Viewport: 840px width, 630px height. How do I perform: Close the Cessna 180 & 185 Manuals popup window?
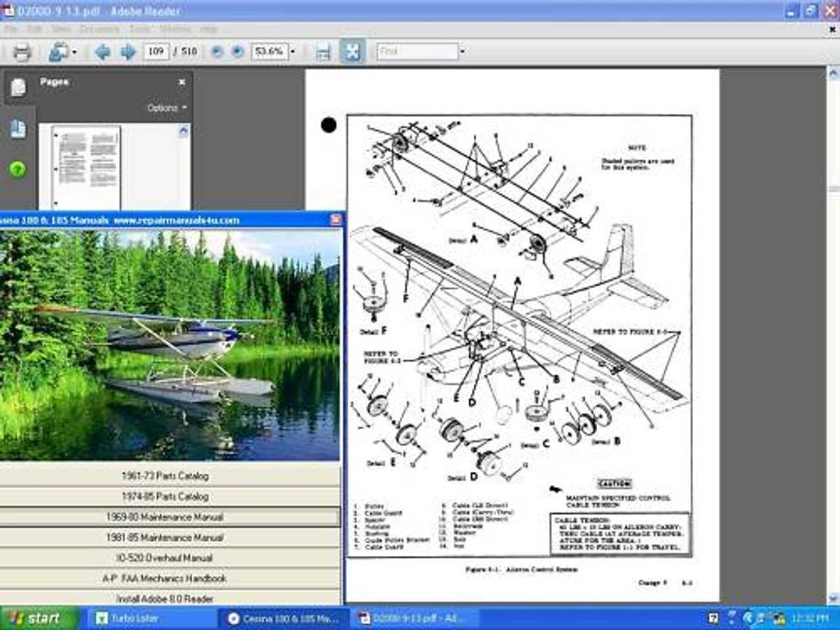335,220
